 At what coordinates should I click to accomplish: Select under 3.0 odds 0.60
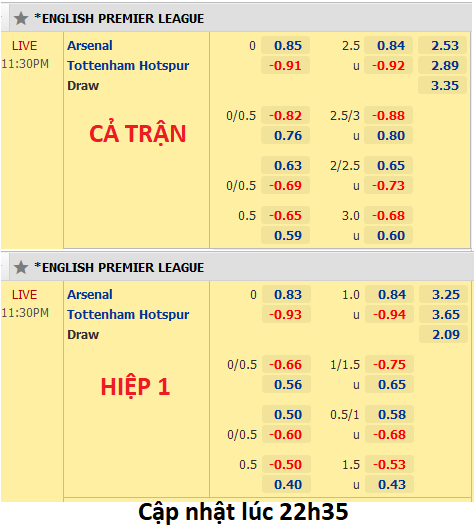tap(389, 235)
